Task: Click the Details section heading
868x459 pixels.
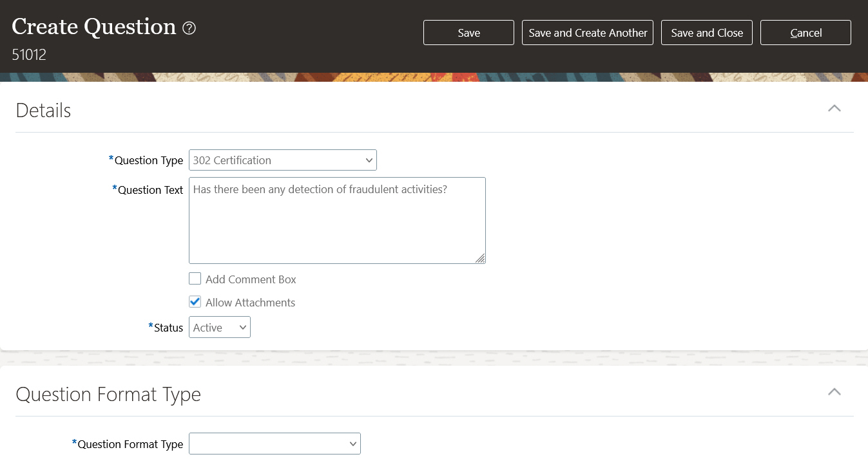Action: click(x=43, y=111)
